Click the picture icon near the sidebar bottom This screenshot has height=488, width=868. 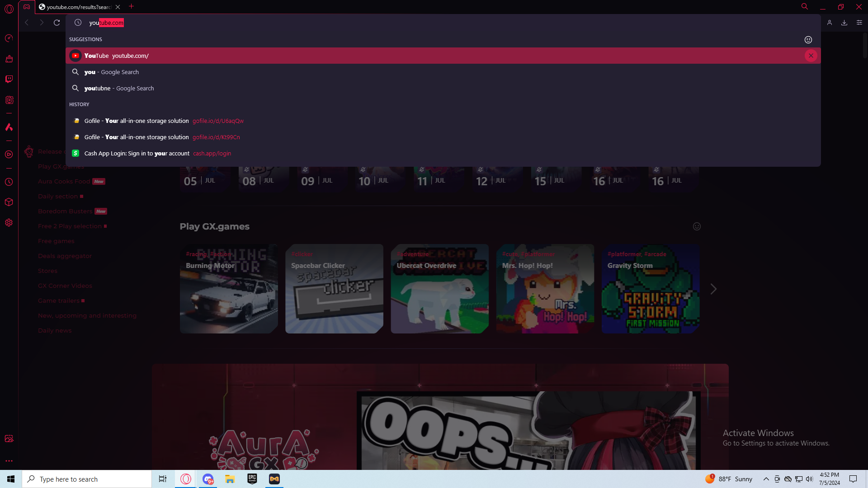(x=9, y=438)
